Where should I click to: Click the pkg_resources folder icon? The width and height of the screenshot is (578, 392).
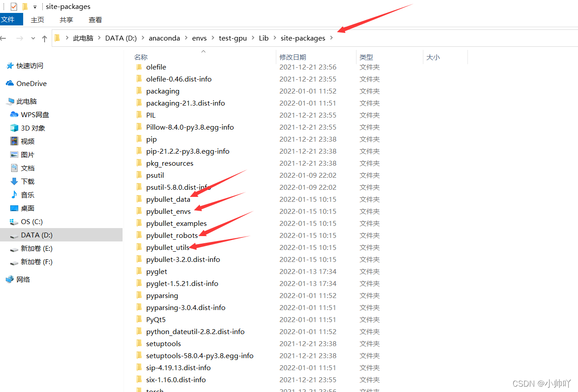coord(139,163)
